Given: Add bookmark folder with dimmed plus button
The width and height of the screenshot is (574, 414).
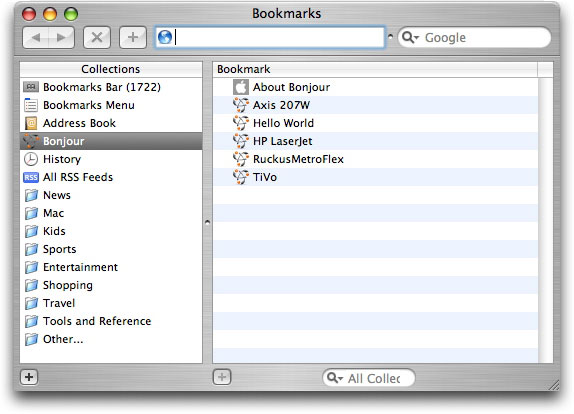Looking at the screenshot, I should tap(222, 377).
